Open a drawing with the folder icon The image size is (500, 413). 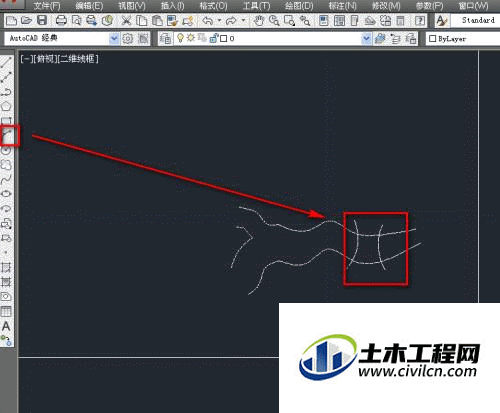click(x=27, y=21)
